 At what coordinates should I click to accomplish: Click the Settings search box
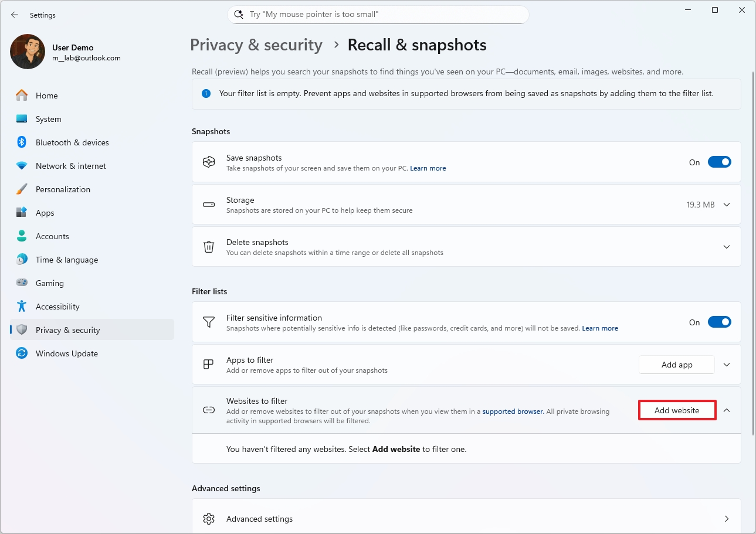tap(378, 15)
